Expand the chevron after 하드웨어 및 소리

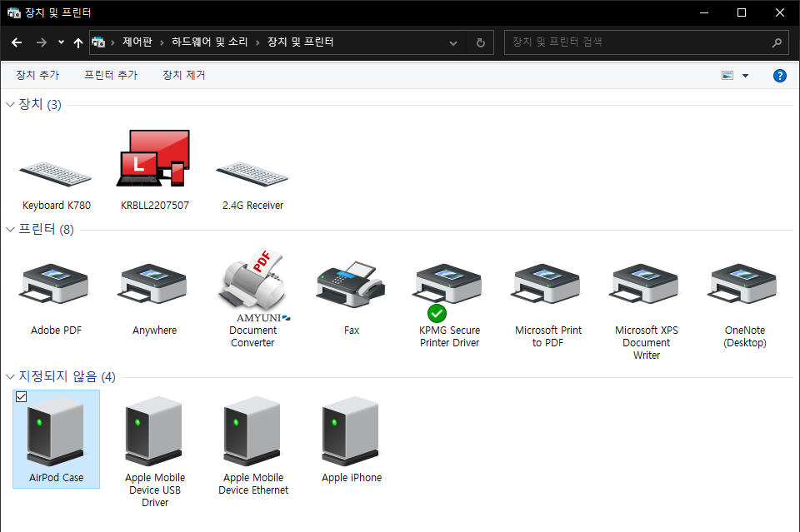(257, 42)
